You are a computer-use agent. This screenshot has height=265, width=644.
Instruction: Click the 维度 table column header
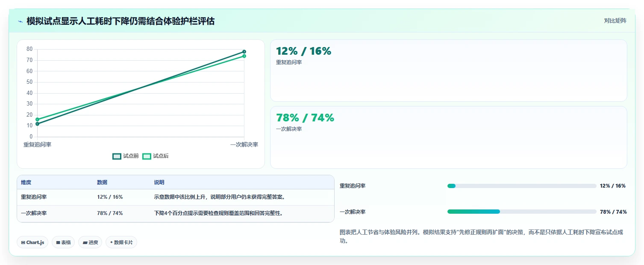click(x=26, y=183)
